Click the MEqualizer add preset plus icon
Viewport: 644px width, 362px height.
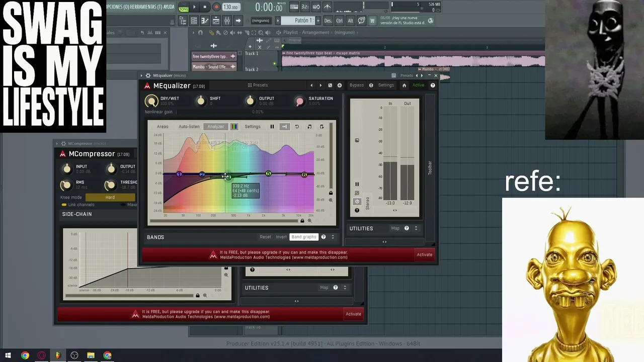click(340, 85)
